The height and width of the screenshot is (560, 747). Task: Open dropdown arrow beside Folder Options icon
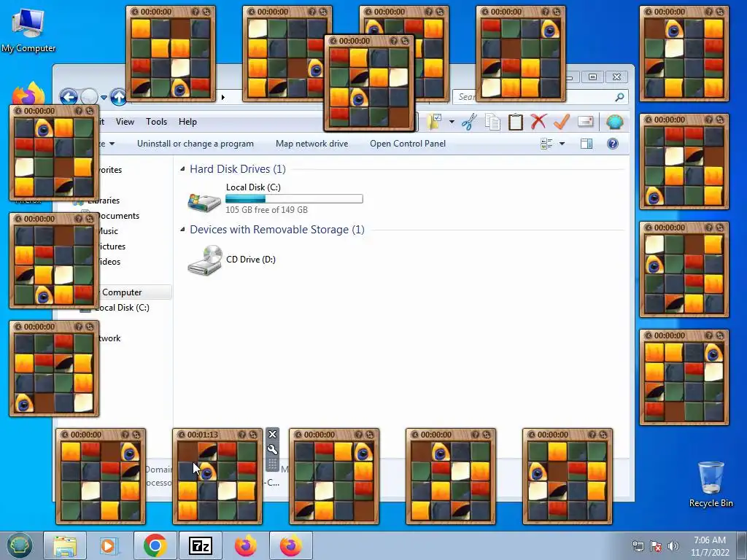click(x=452, y=122)
